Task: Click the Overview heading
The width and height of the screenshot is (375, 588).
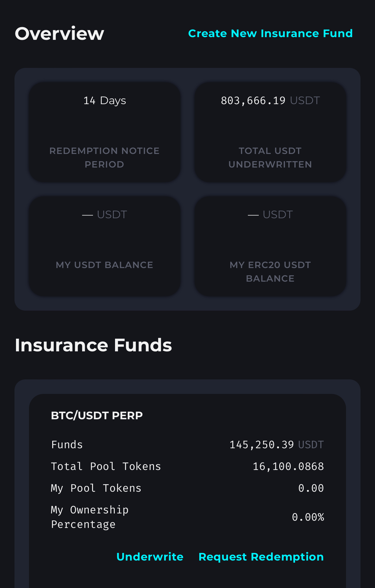Action: coord(59,34)
